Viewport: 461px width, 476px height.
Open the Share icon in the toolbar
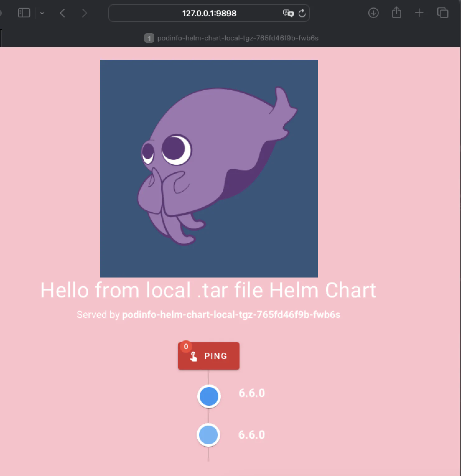(x=396, y=13)
